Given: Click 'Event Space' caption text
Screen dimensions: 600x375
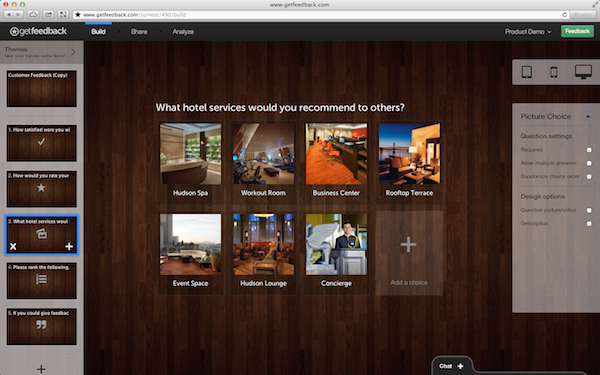Looking at the screenshot, I should [190, 283].
